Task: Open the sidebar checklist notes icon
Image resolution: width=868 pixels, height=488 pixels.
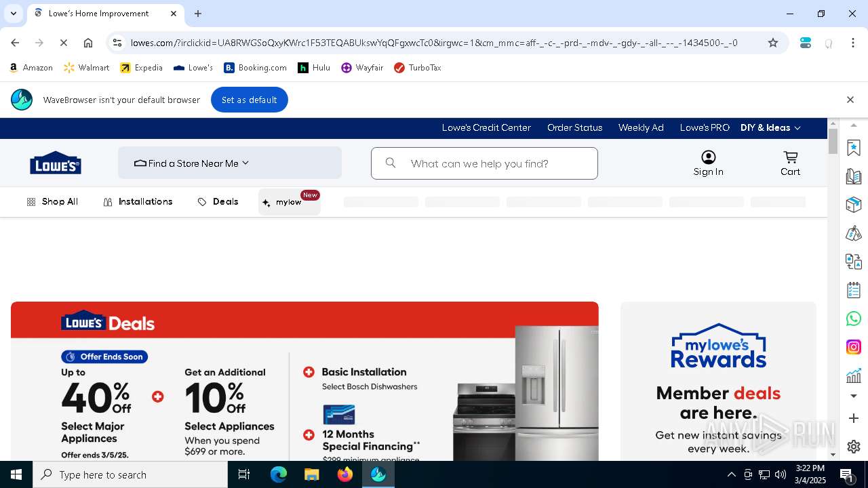Action: tap(854, 290)
